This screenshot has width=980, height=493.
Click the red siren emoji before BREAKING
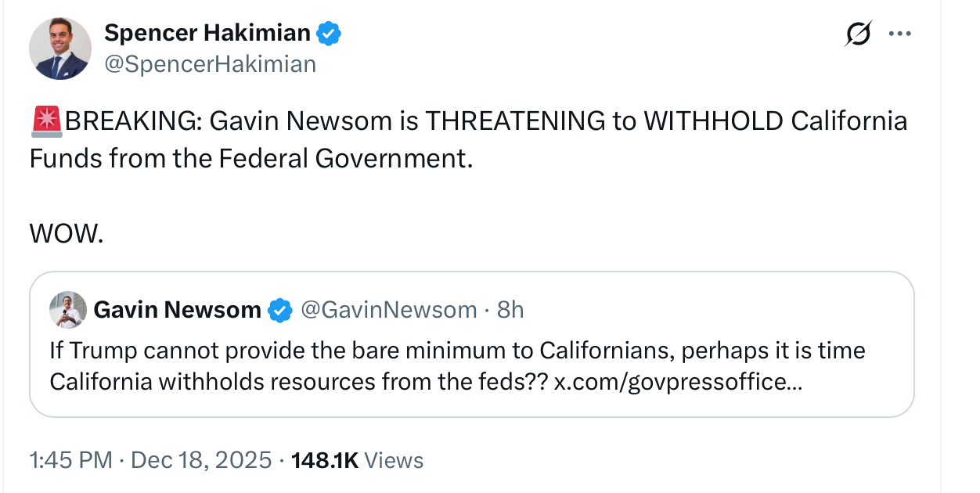point(46,122)
